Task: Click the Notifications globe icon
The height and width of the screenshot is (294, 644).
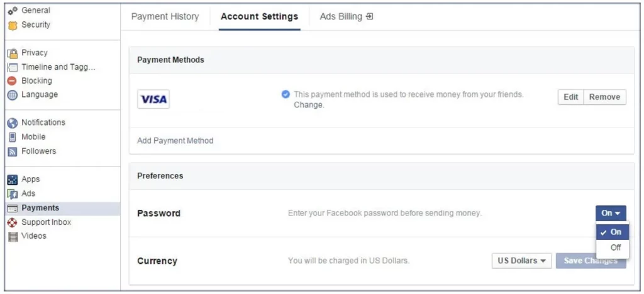Action: click(11, 123)
